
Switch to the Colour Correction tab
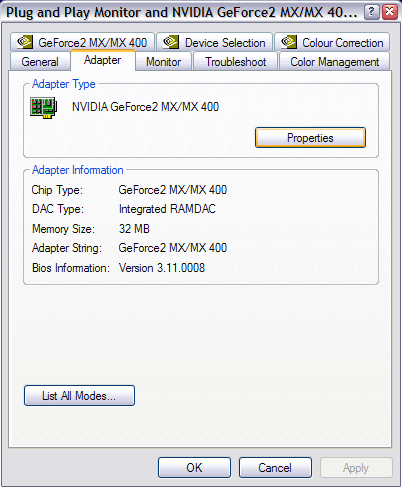tap(332, 42)
